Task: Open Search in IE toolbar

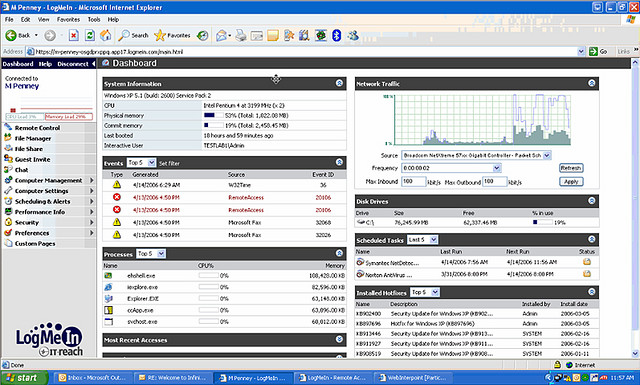Action: pyautogui.click(x=133, y=36)
